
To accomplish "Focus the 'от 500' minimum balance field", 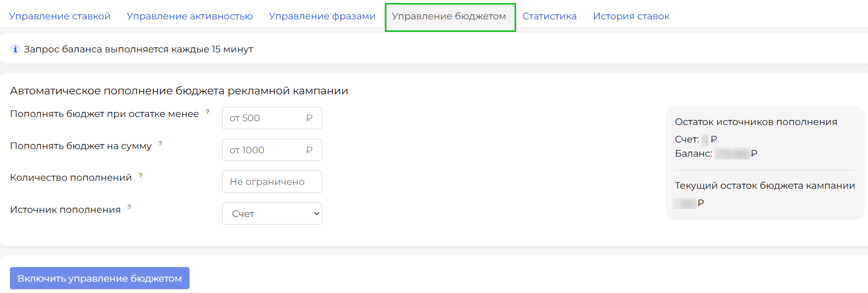I will 264,118.
